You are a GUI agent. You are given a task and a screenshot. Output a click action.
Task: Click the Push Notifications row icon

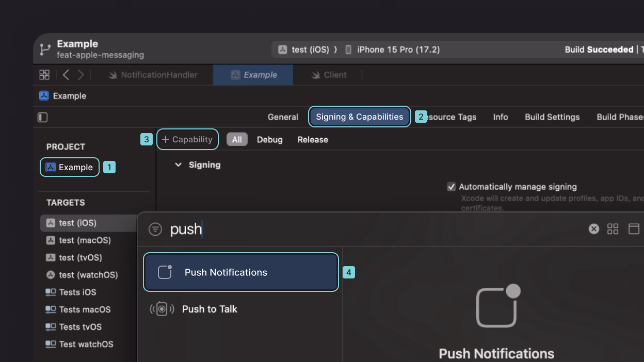click(x=165, y=272)
